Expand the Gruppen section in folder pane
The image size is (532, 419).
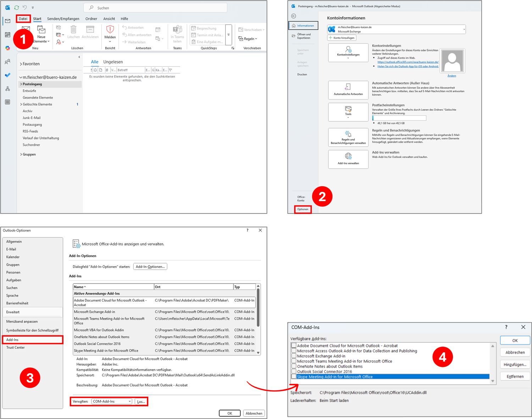[x=21, y=155]
